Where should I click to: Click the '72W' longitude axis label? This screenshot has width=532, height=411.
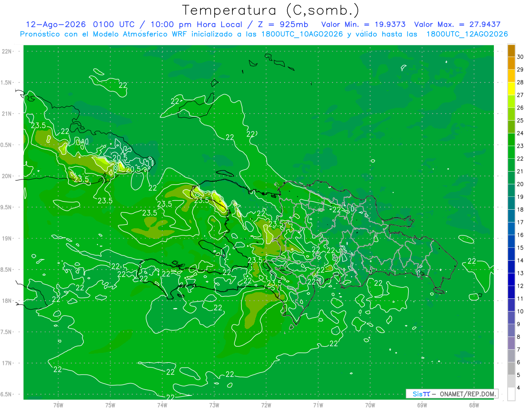pos(266,405)
